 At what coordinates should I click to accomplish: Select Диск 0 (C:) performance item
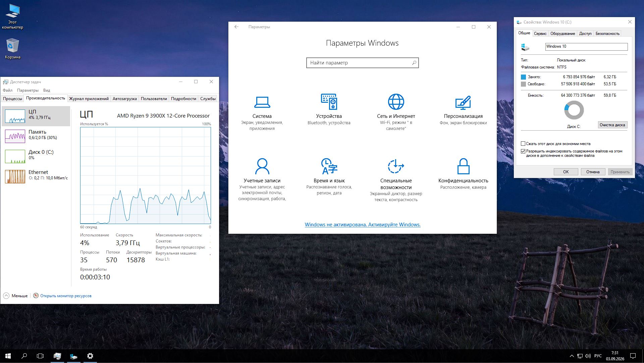click(36, 156)
